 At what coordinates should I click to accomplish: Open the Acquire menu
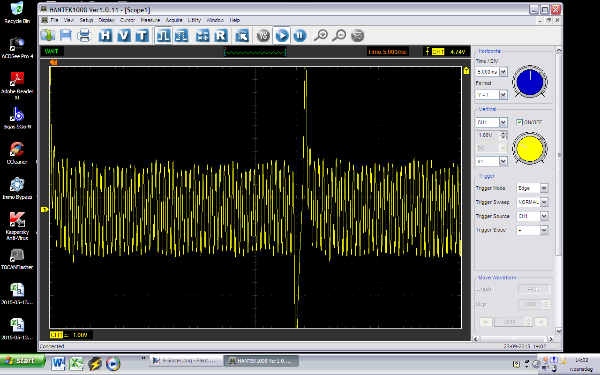coord(174,20)
